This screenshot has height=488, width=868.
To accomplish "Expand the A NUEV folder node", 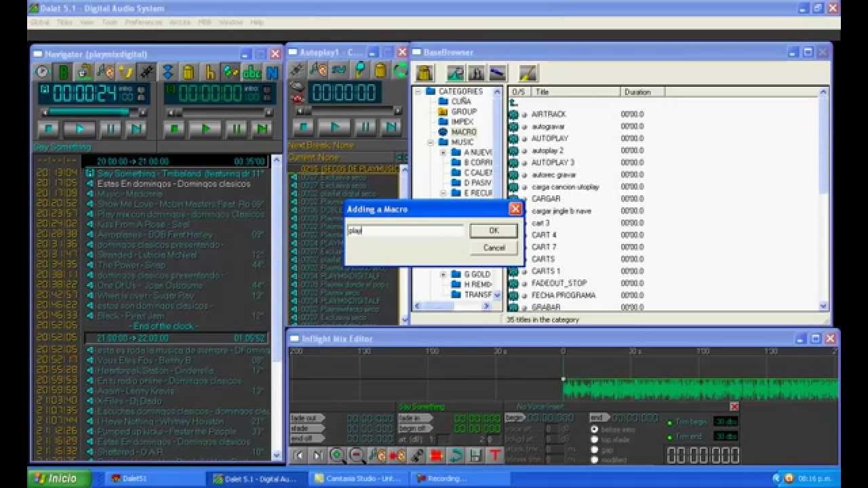I will [x=443, y=152].
